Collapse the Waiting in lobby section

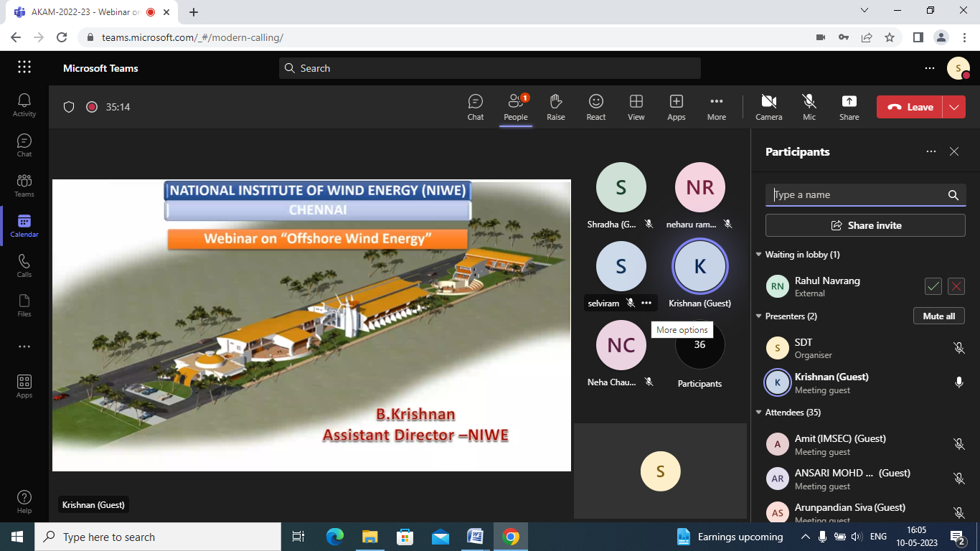pyautogui.click(x=758, y=255)
